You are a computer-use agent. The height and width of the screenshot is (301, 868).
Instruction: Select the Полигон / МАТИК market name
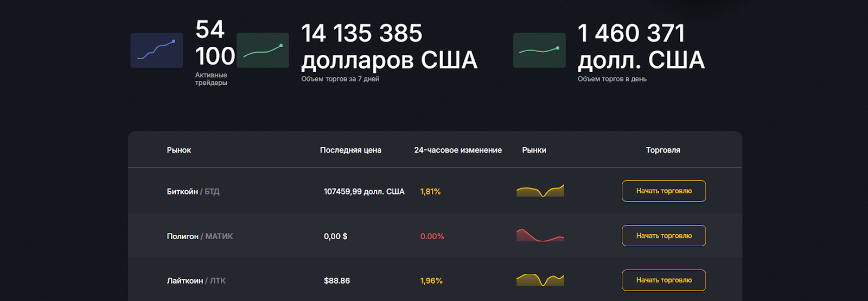pos(200,236)
